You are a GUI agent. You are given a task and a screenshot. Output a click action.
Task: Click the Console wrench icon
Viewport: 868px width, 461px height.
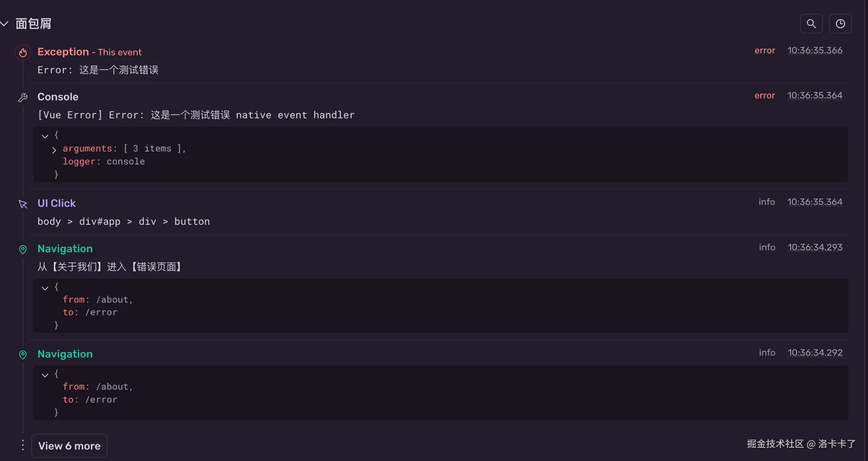[x=23, y=98]
